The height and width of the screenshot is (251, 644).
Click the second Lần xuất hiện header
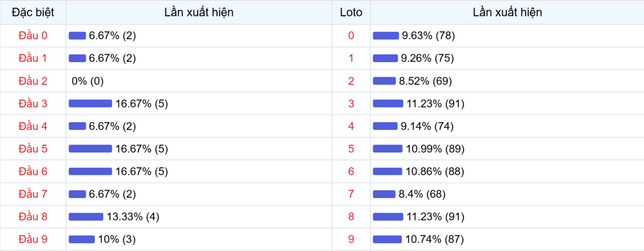pos(507,12)
